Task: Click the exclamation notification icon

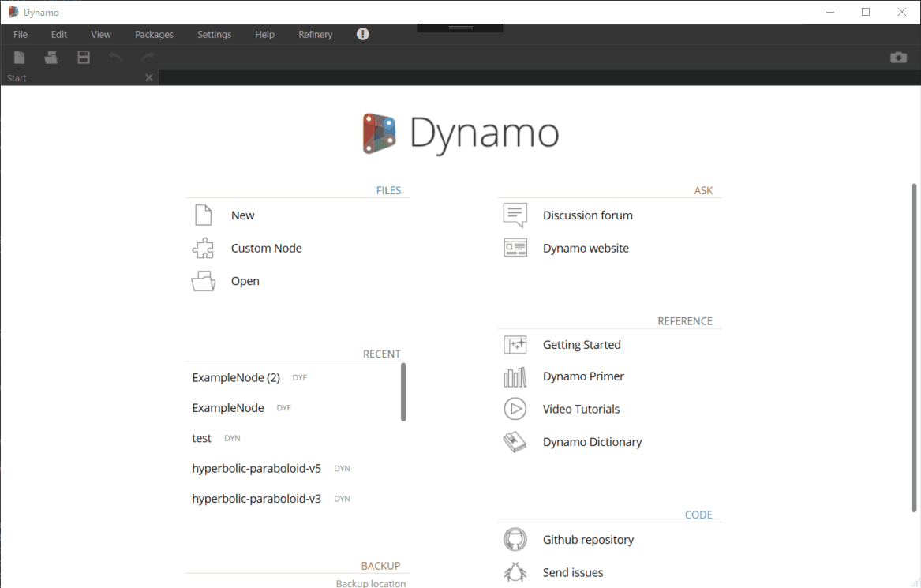Action: point(363,34)
